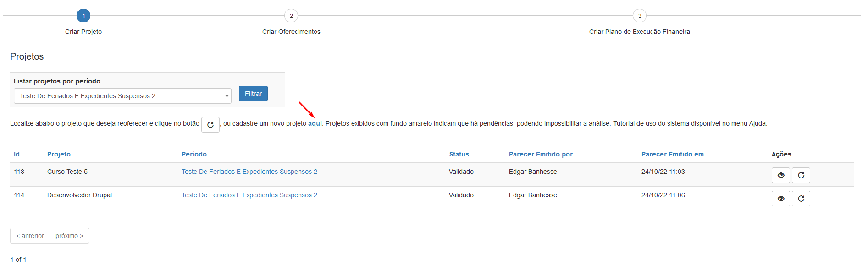Follow the 'aqui' link to register project
The image size is (868, 267).
click(x=315, y=123)
